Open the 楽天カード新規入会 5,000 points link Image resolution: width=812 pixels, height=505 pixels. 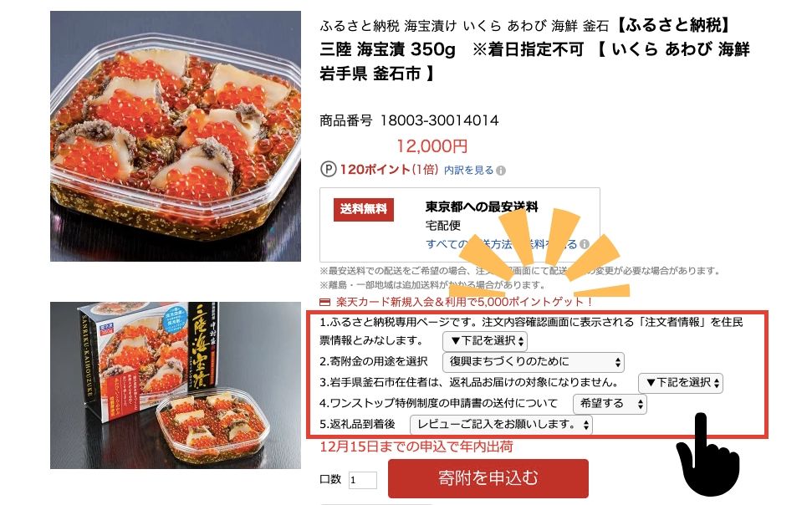(464, 302)
